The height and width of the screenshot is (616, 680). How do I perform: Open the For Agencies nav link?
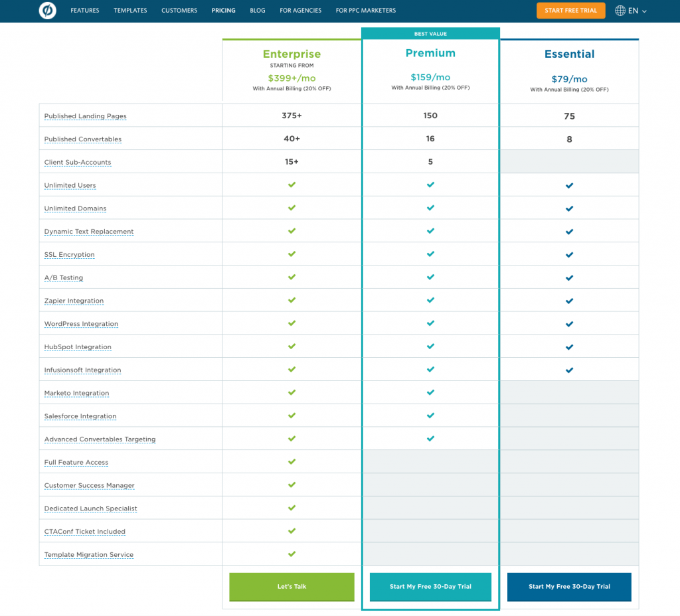coord(301,11)
